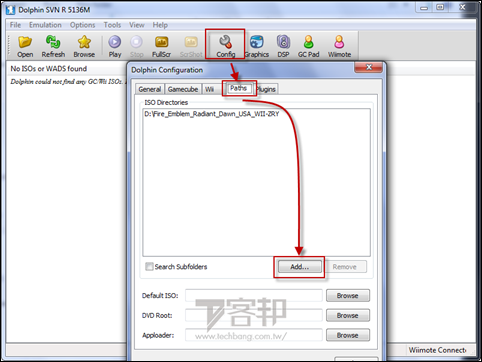Select the D:\Fire_Emblem_Radiant_Dawn directory entry
The image size is (482, 362).
coord(212,114)
